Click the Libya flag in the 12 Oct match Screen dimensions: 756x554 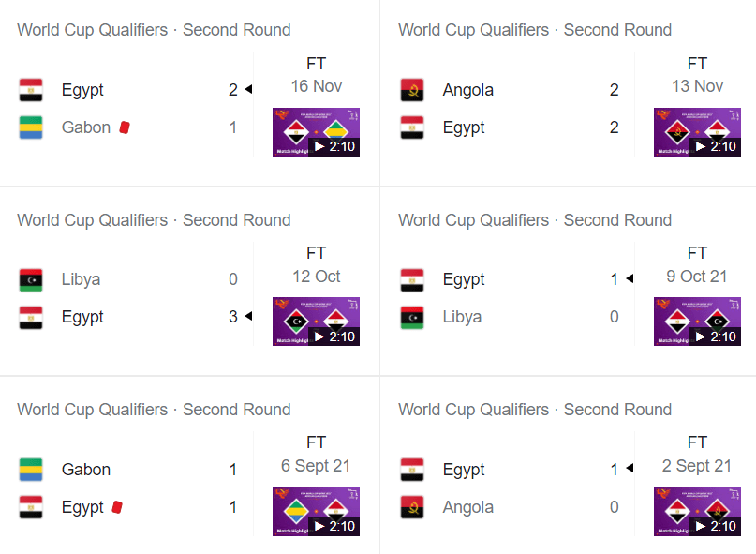pos(31,280)
